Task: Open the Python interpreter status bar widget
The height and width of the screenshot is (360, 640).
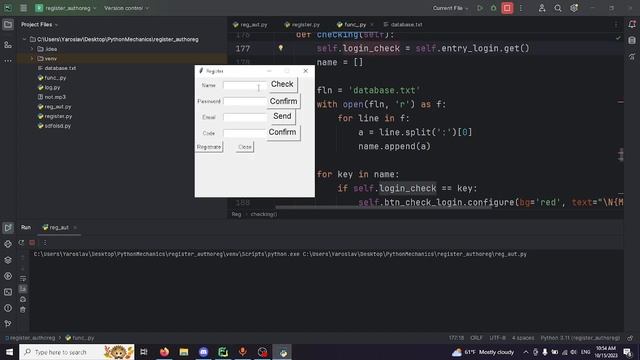Action: tap(580, 338)
